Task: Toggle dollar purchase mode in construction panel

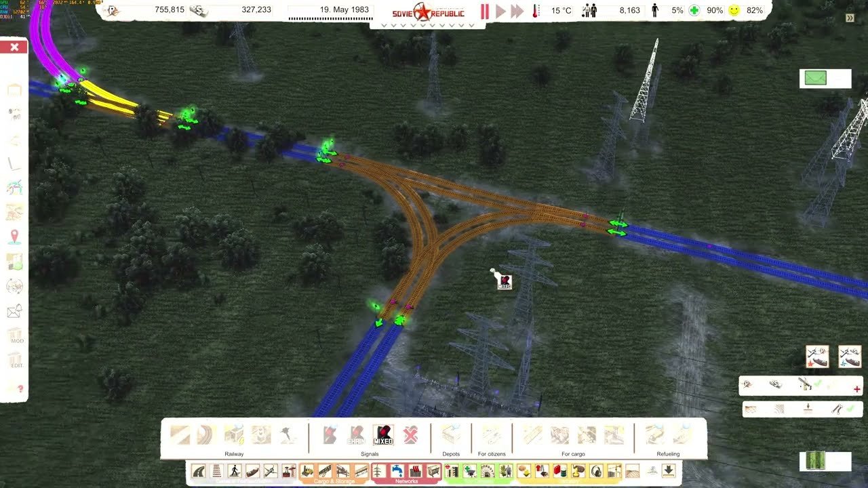Action: coord(776,385)
